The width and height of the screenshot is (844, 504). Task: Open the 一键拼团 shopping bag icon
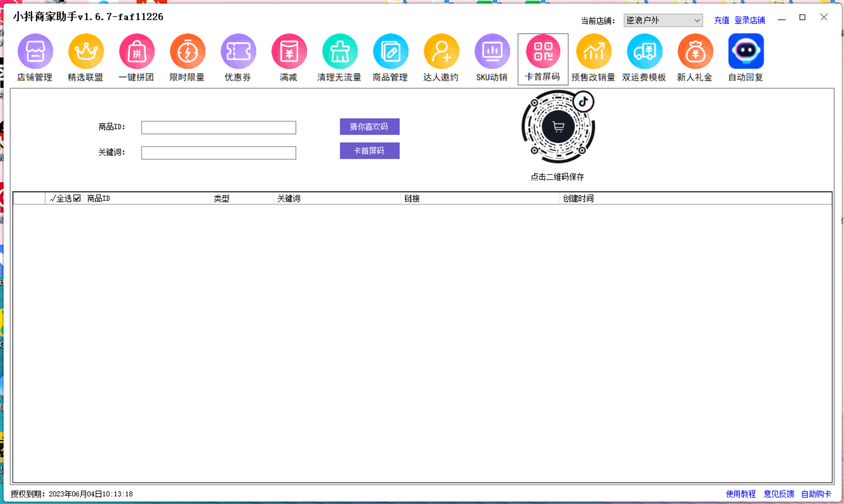coord(137,51)
